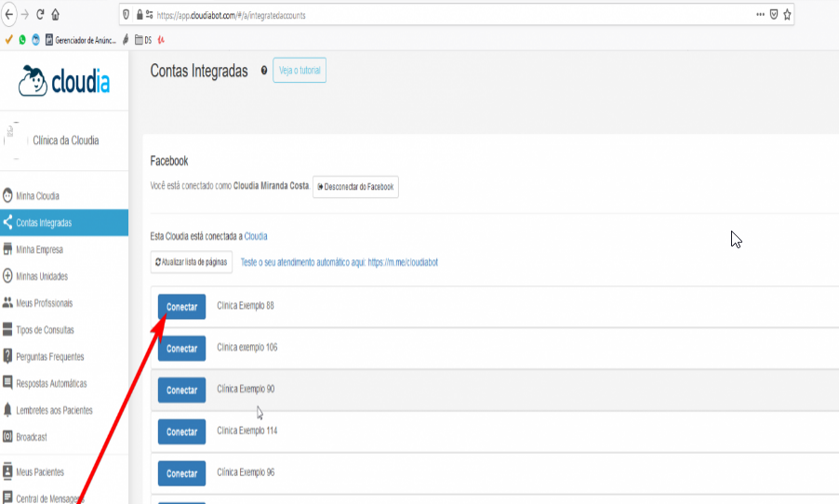Screen dimensions: 839x504
Task: Go forward with the browser forward arrow
Action: [24, 15]
